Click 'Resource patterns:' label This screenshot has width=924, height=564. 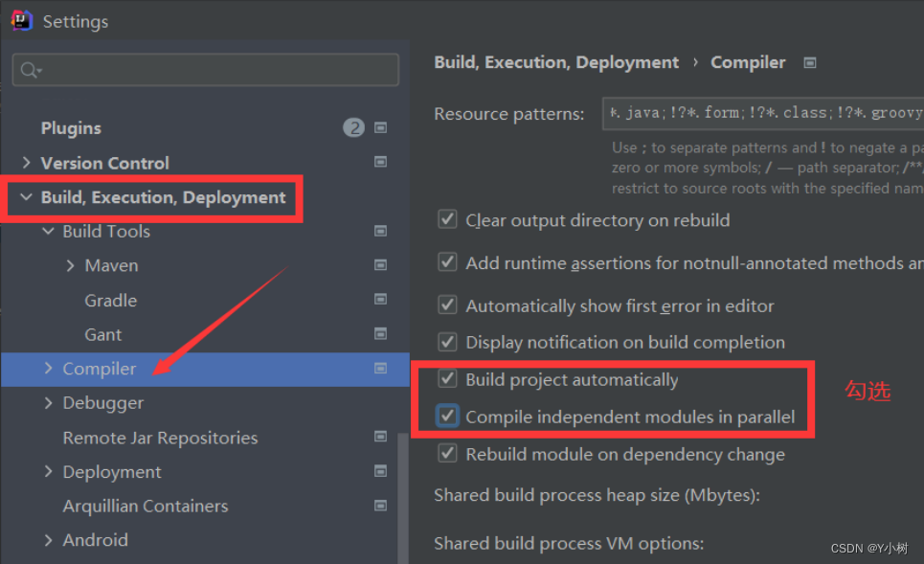click(x=509, y=114)
